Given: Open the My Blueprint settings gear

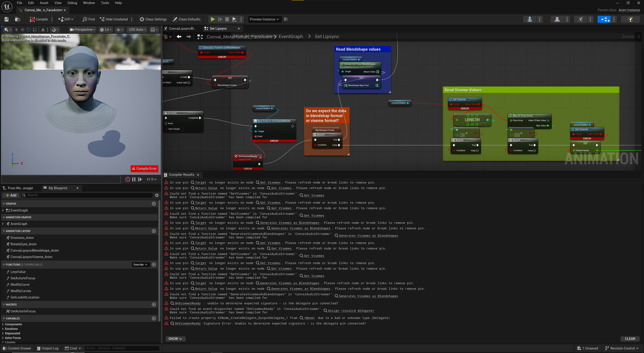Looking at the screenshot, I should (x=157, y=195).
